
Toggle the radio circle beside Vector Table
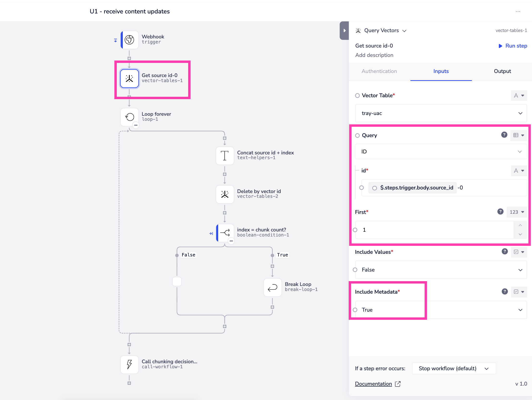[x=357, y=96]
